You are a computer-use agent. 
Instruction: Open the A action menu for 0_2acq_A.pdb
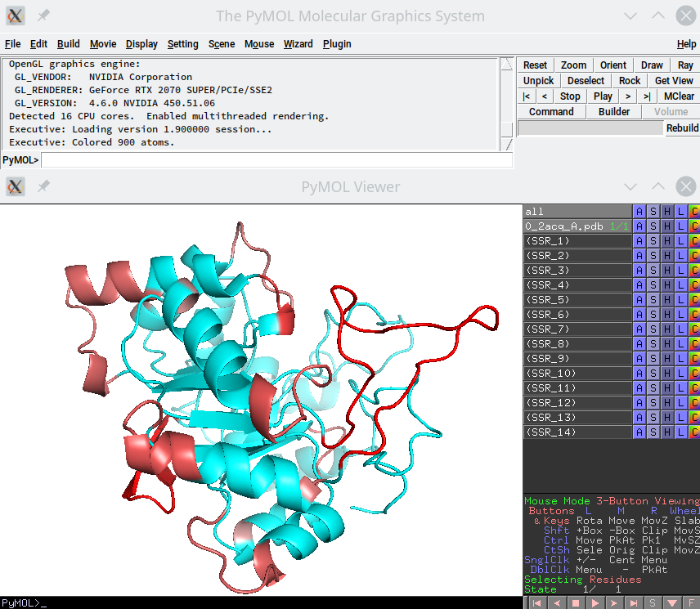click(x=639, y=226)
